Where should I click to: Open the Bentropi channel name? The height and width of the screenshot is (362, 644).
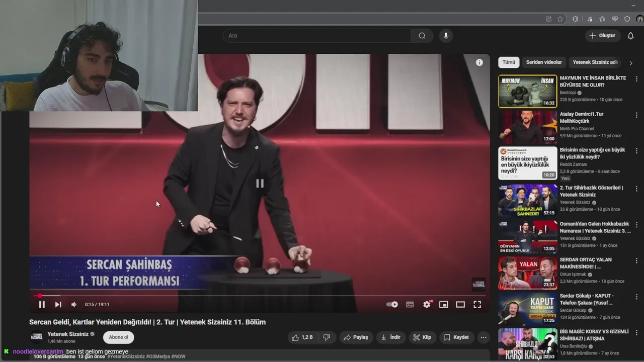pyautogui.click(x=568, y=93)
